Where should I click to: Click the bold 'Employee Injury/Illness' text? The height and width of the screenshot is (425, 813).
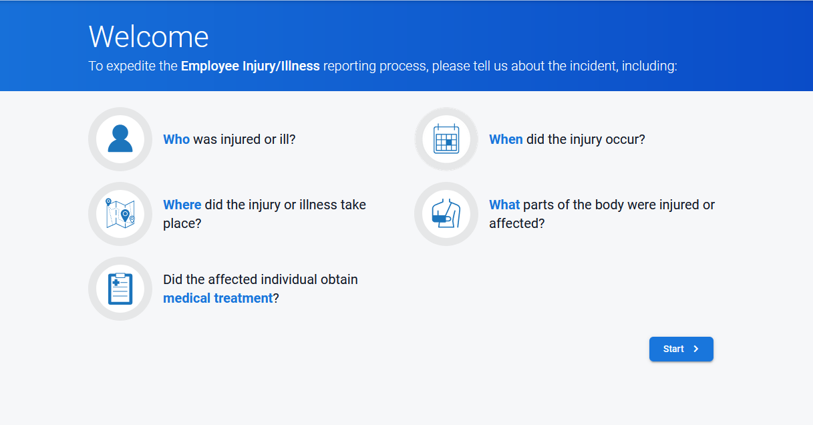pos(250,67)
